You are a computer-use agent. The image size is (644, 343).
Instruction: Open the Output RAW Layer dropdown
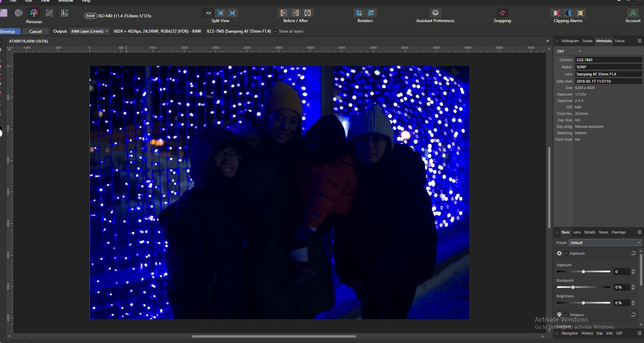(x=89, y=31)
